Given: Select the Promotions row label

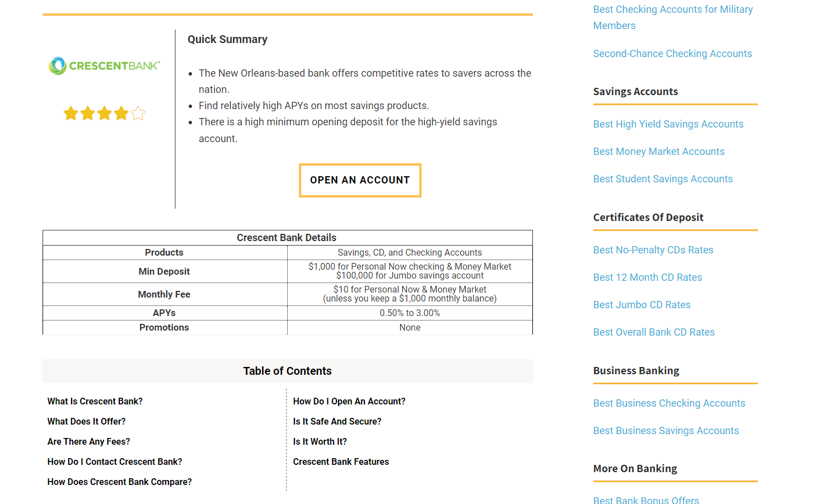Looking at the screenshot, I should (x=164, y=327).
